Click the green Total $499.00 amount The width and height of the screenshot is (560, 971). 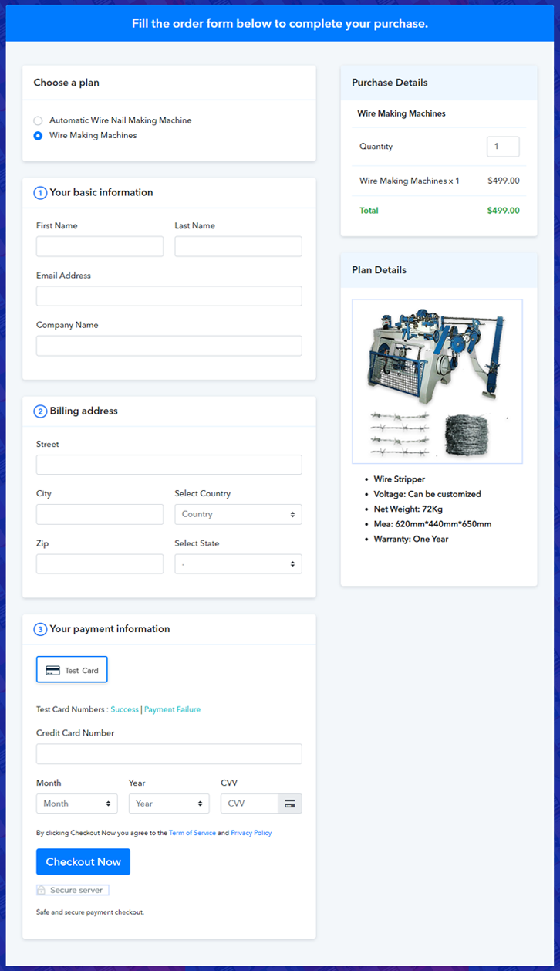[x=504, y=210]
